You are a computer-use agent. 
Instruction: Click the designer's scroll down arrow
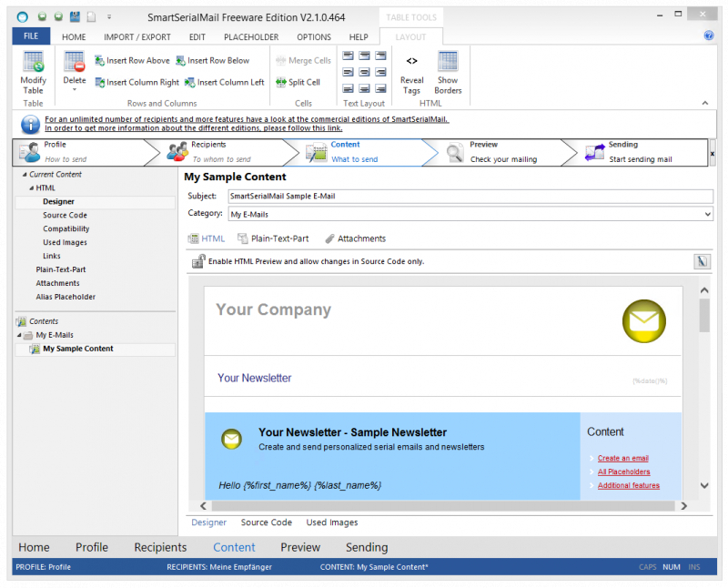(704, 486)
